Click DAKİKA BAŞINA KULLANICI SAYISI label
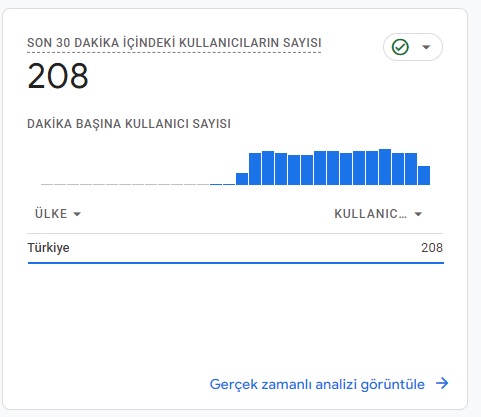This screenshot has width=481, height=417. click(129, 124)
